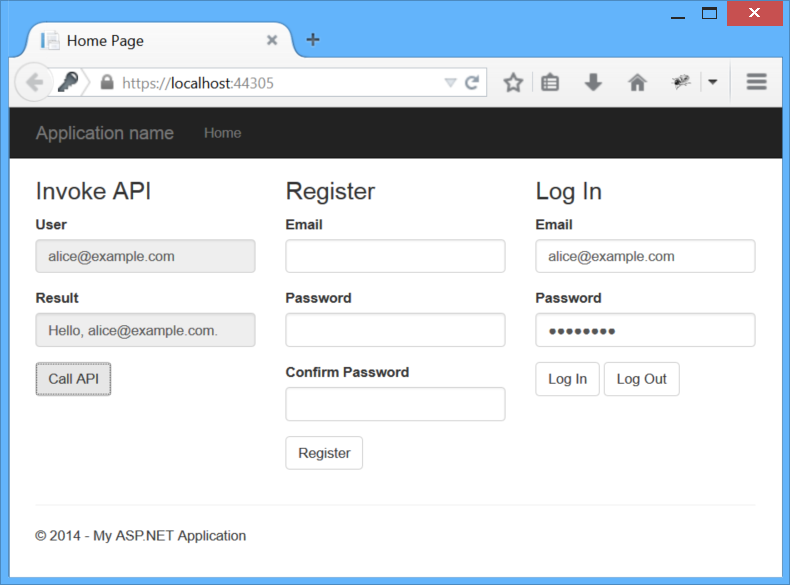Image resolution: width=790 pixels, height=585 pixels.
Task: Open the Home navigation link
Action: pyautogui.click(x=223, y=133)
